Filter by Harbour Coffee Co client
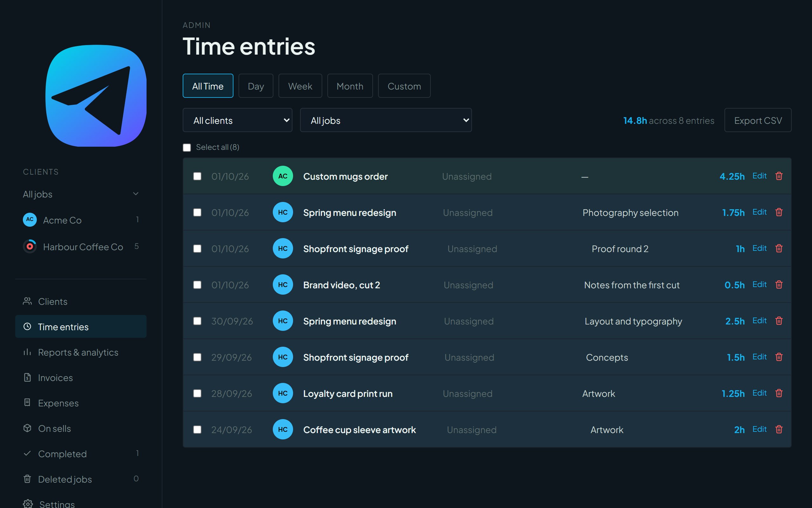 coord(81,247)
